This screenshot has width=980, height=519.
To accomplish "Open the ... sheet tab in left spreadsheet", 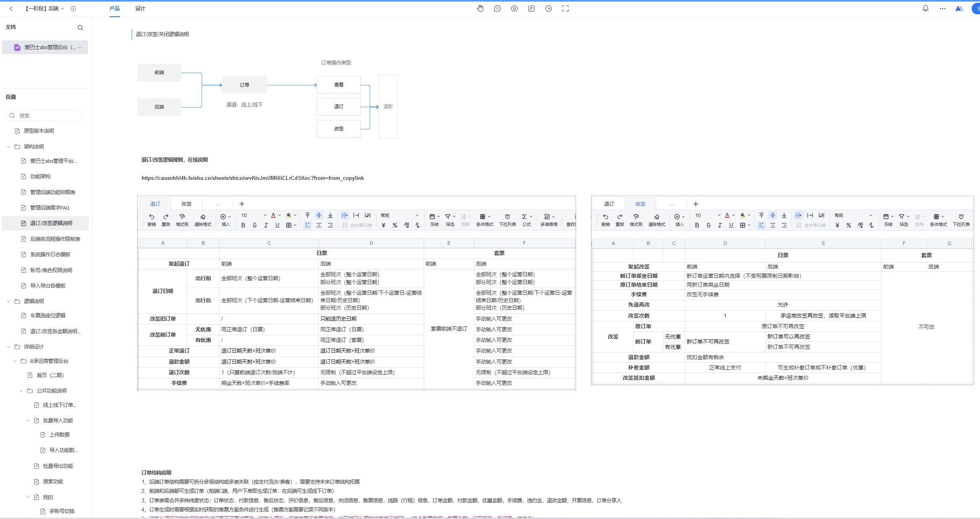I will pos(218,204).
